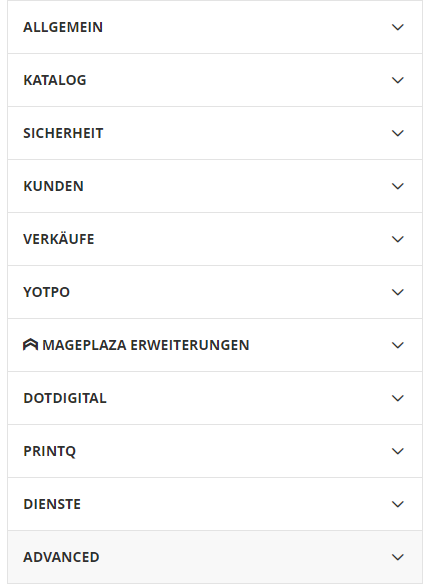Open the KATALOG configuration tab

coord(55,80)
